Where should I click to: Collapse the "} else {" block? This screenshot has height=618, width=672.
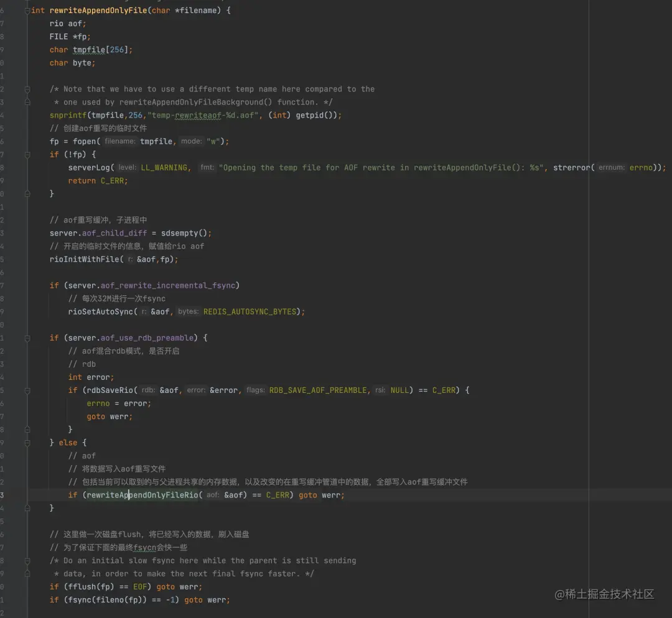click(27, 443)
